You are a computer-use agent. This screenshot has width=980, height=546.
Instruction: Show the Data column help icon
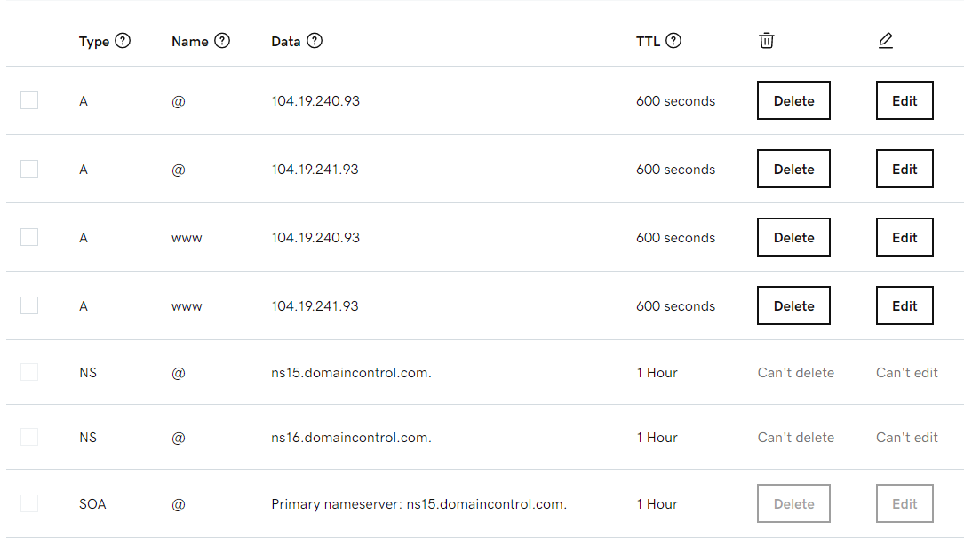pyautogui.click(x=315, y=41)
